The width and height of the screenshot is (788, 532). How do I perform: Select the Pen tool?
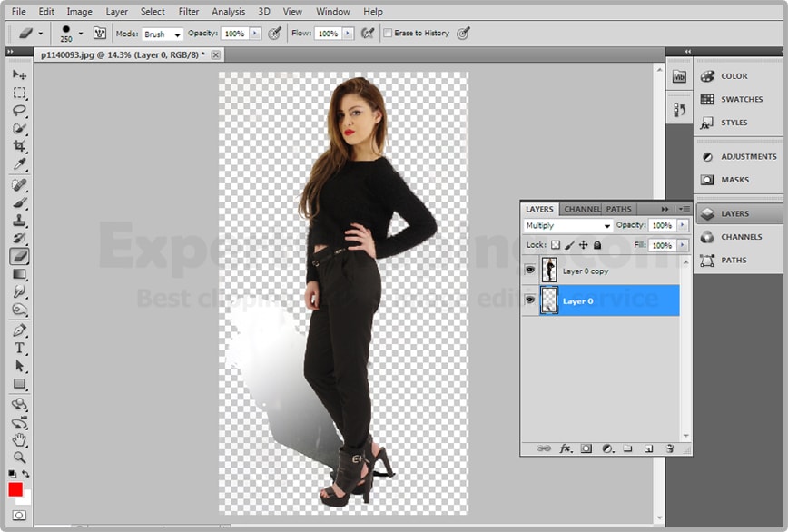[19, 330]
